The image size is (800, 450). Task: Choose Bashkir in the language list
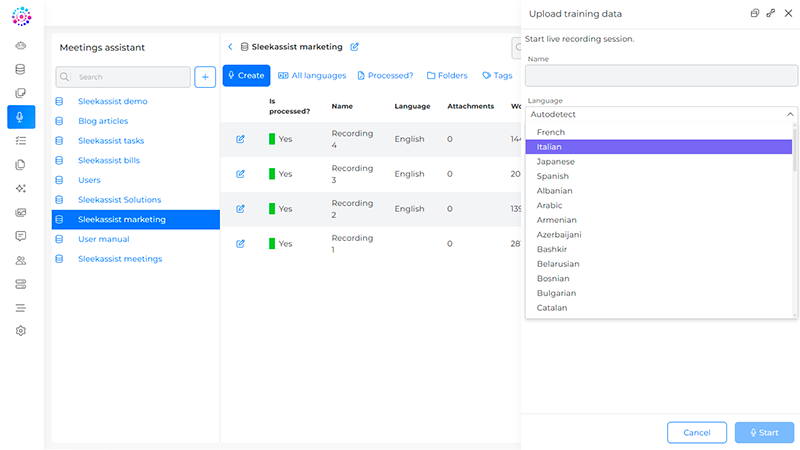pyautogui.click(x=659, y=249)
